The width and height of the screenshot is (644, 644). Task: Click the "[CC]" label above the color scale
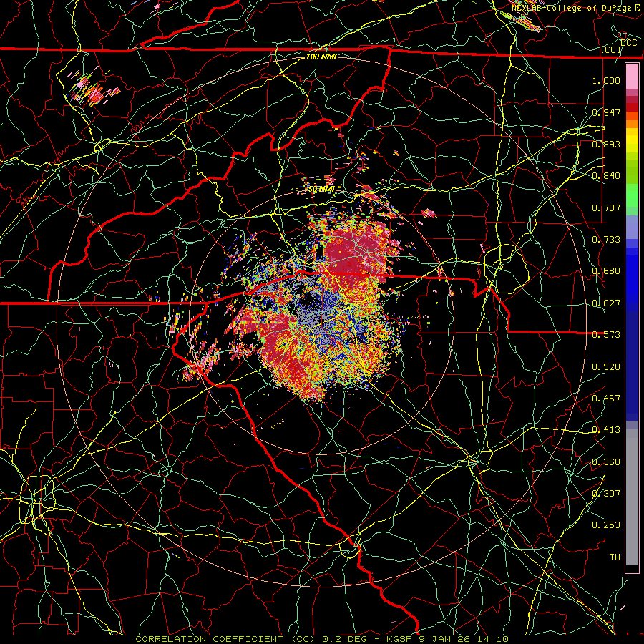pyautogui.click(x=611, y=50)
